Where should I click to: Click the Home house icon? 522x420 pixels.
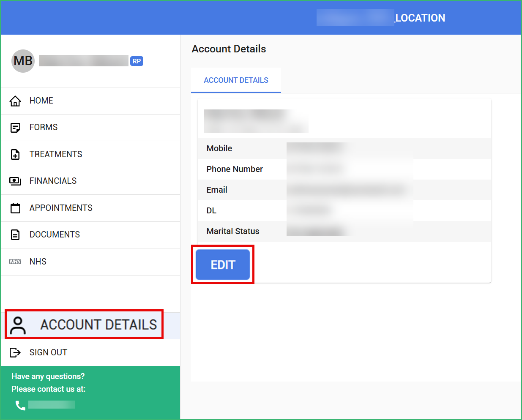point(15,101)
